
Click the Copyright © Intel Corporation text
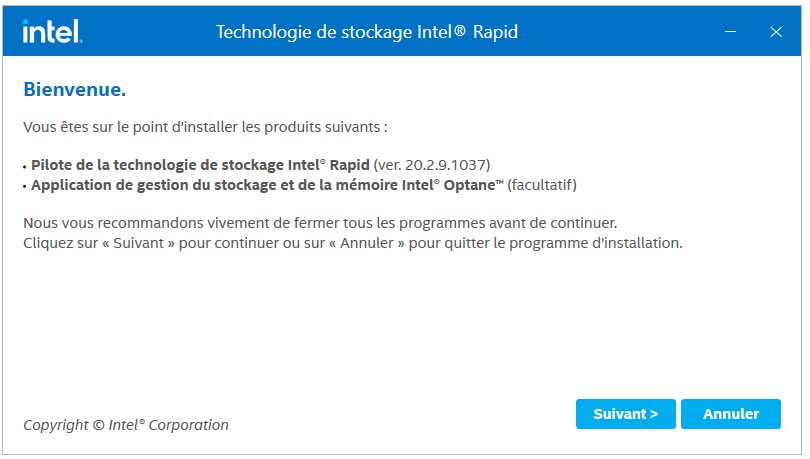pyautogui.click(x=126, y=425)
